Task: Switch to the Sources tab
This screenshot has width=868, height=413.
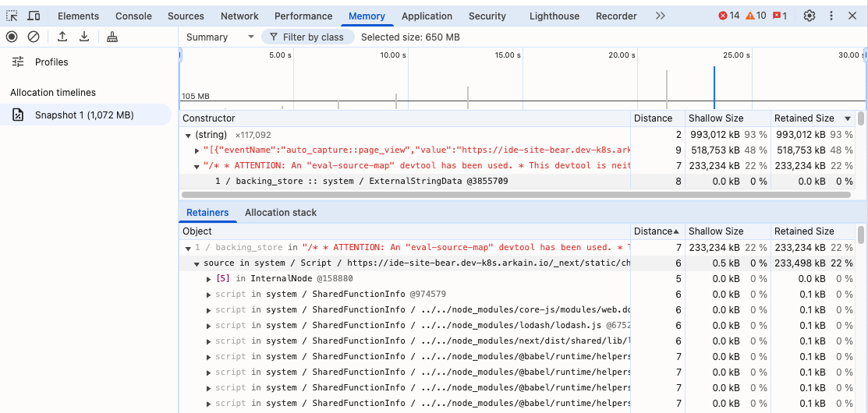Action: point(186,16)
